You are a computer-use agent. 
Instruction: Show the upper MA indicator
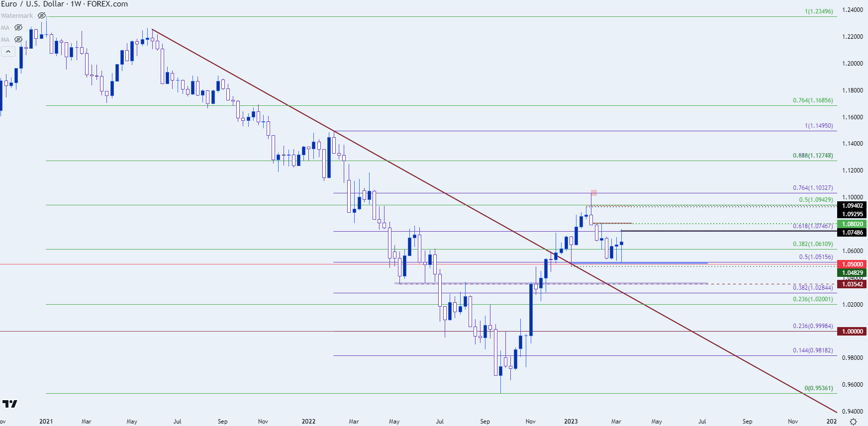pyautogui.click(x=18, y=27)
